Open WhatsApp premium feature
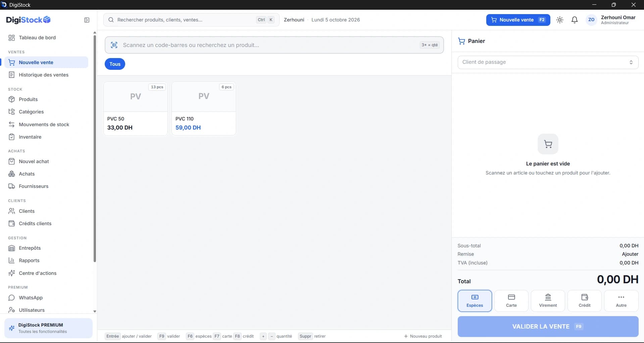Image resolution: width=644 pixels, height=343 pixels. [x=46, y=298]
